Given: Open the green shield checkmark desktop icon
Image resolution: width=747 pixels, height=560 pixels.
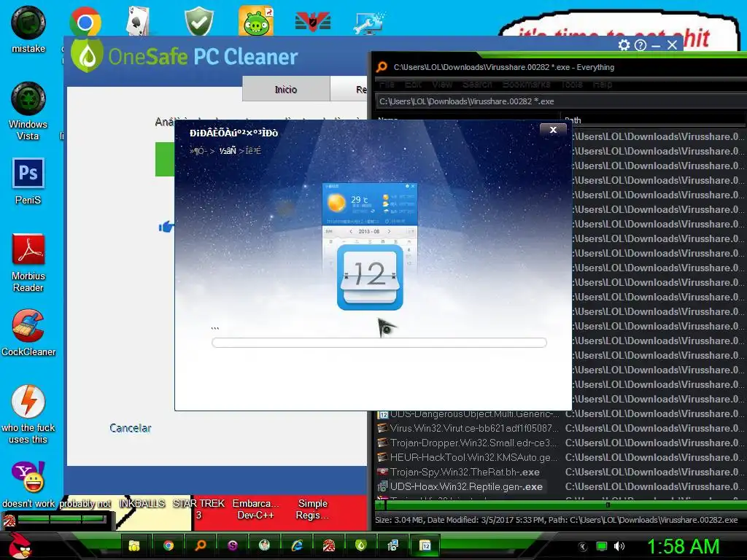Looking at the screenshot, I should pyautogui.click(x=198, y=21).
